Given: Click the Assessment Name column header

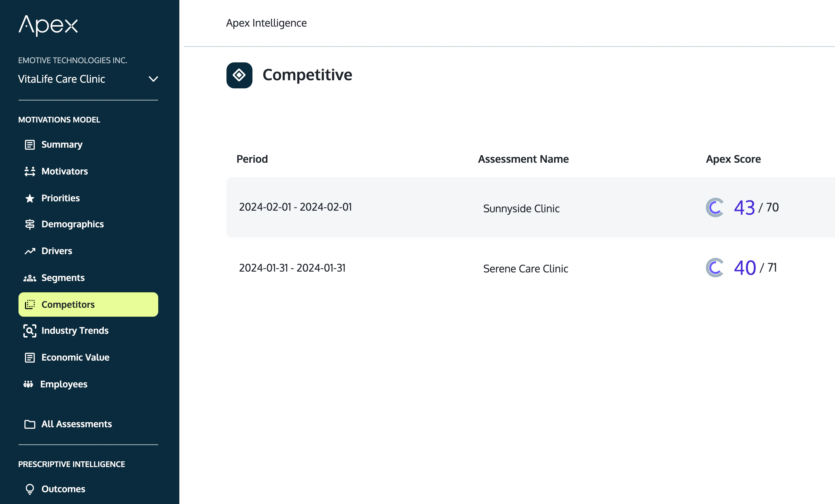Looking at the screenshot, I should 523,159.
